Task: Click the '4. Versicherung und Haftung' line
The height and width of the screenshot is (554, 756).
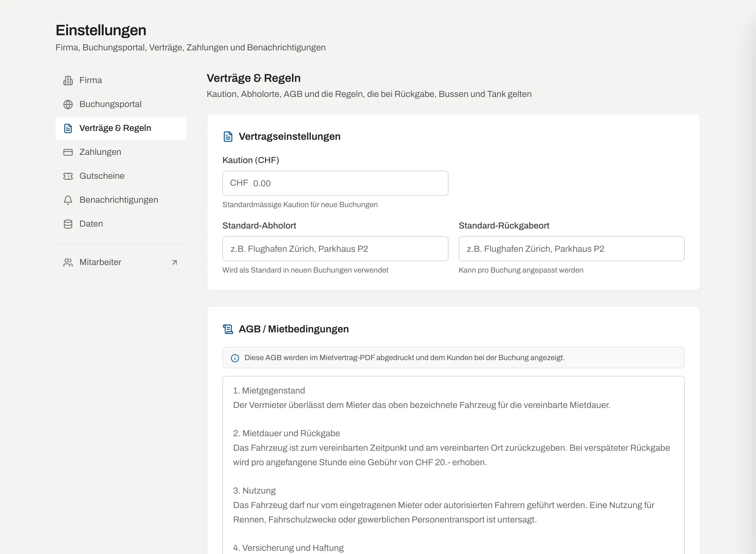Action: (288, 548)
